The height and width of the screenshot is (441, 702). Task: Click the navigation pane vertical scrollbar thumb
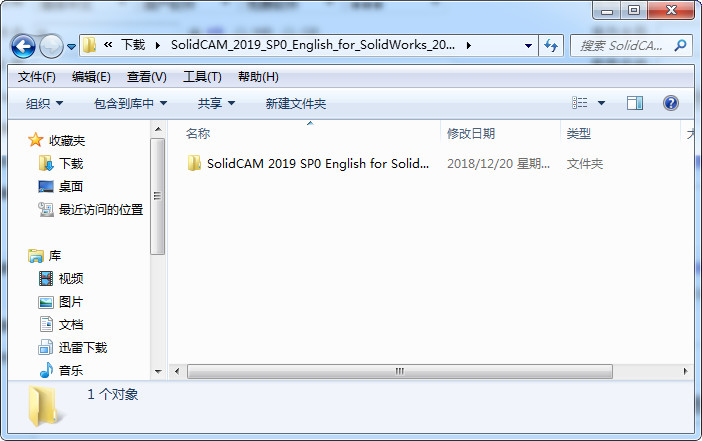[158, 196]
